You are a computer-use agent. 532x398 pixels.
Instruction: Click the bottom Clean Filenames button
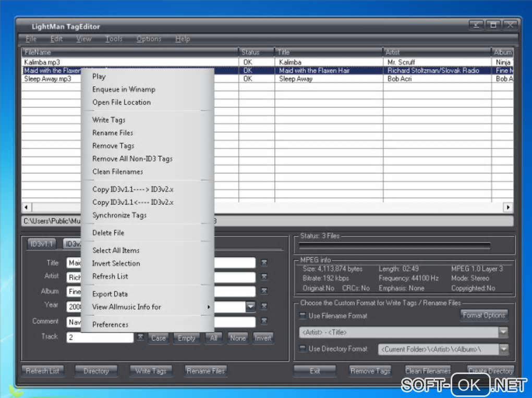pyautogui.click(x=428, y=371)
